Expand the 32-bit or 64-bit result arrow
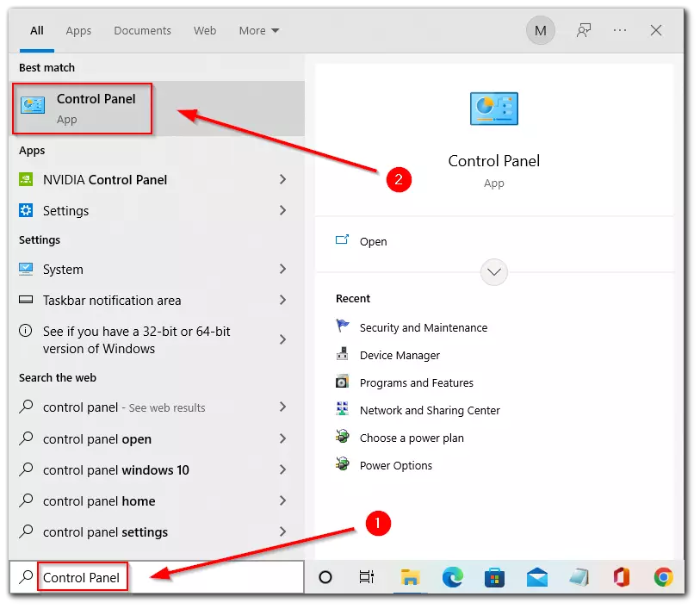The height and width of the screenshot is (609, 700). [x=282, y=339]
